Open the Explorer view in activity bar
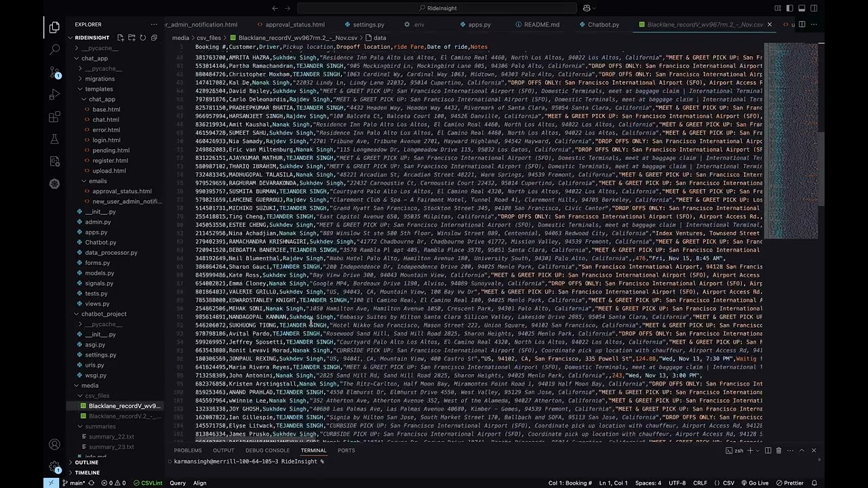This screenshot has height=488, width=868. [x=54, y=27]
